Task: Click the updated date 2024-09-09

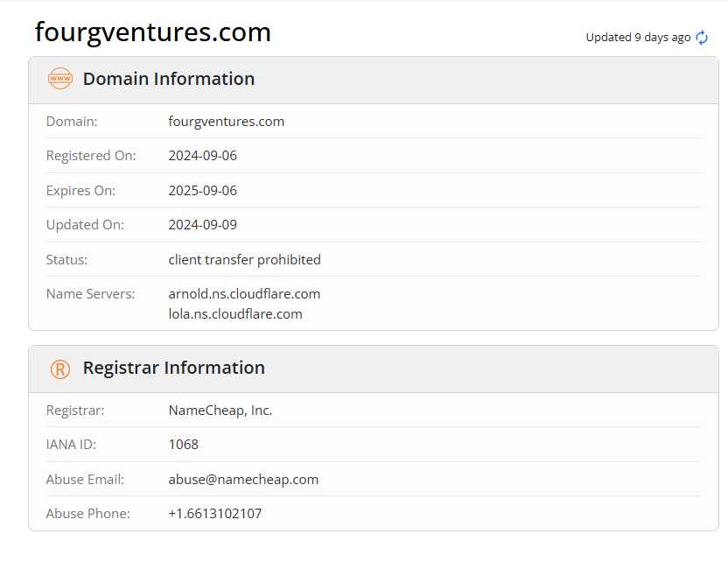Action: tap(203, 225)
